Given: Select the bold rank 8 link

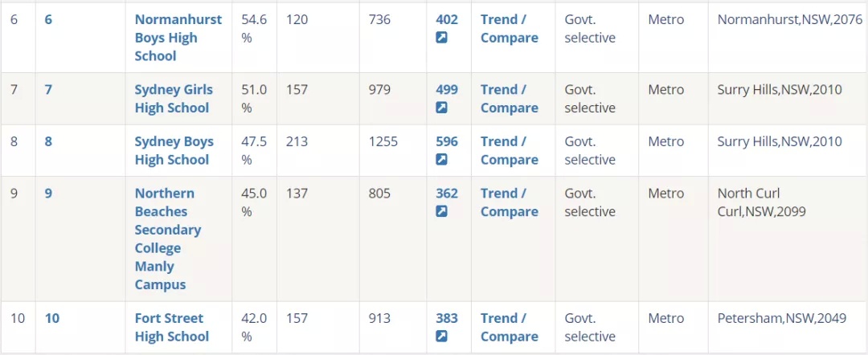Looking at the screenshot, I should tap(48, 141).
